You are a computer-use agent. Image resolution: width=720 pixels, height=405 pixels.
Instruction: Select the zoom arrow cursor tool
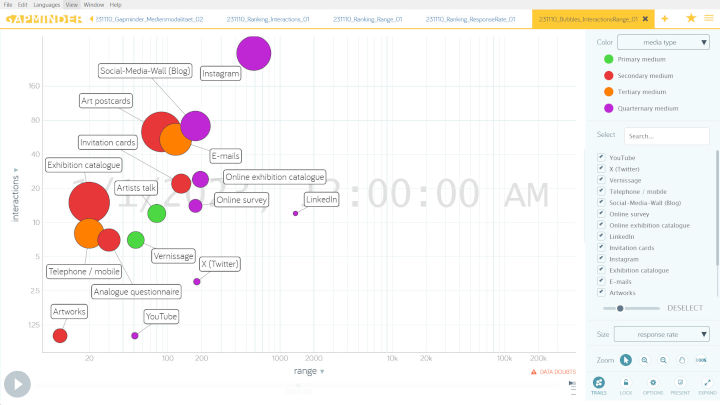626,360
